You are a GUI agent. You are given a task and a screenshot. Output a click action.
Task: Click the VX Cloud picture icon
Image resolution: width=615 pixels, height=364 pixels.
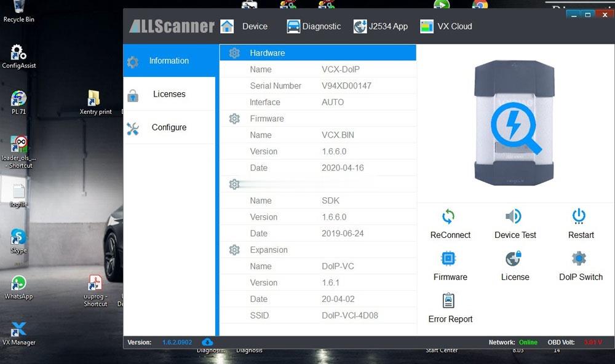(427, 26)
